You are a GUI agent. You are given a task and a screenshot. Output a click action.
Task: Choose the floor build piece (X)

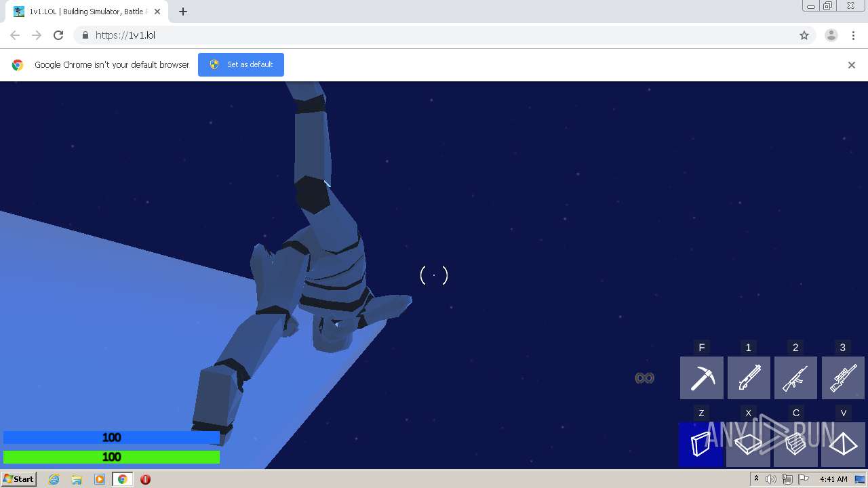click(749, 445)
